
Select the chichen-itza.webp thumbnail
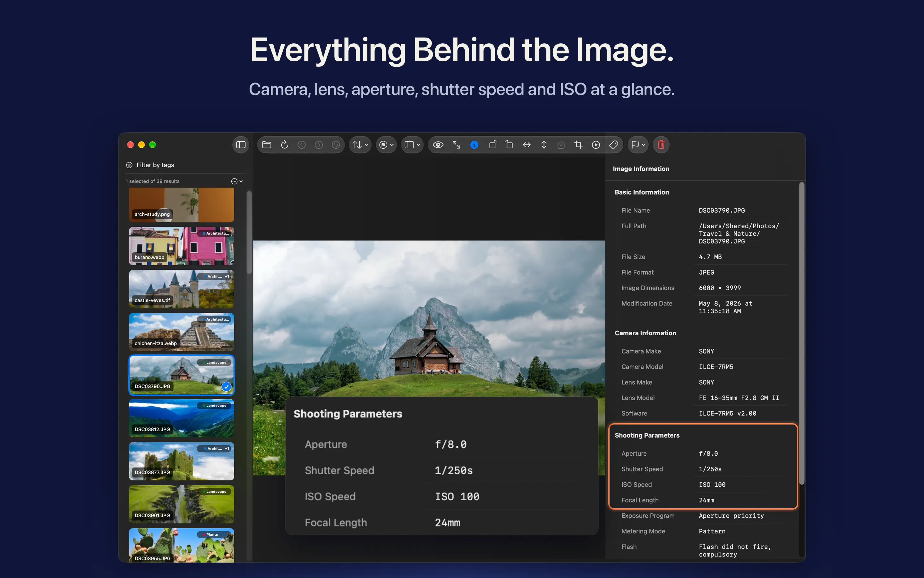tap(181, 332)
